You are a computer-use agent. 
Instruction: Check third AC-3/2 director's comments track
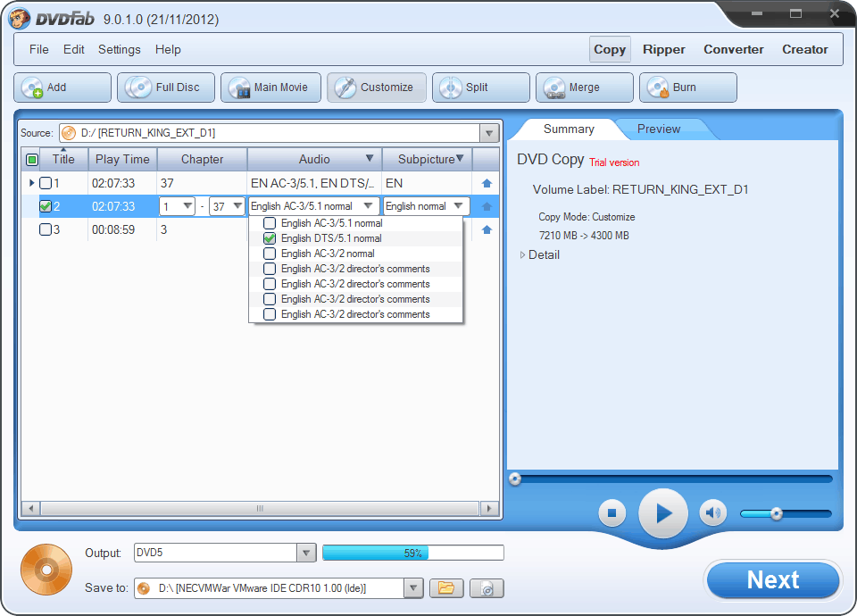pos(270,299)
